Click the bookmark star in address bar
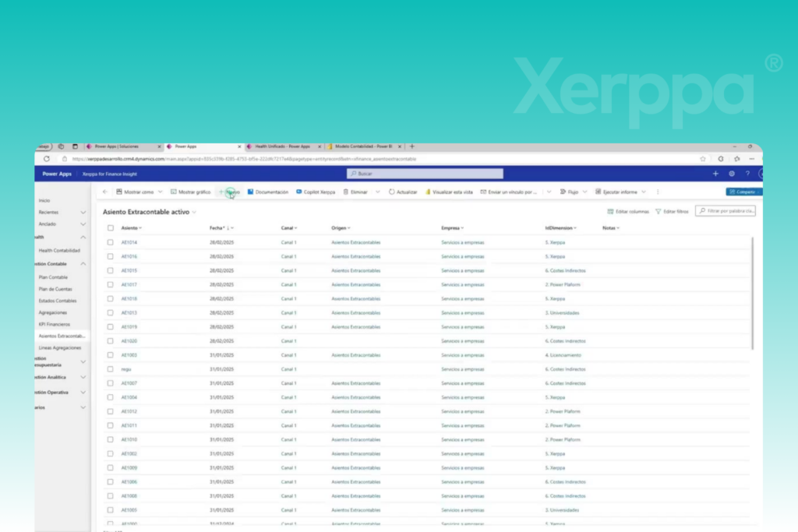 click(703, 159)
